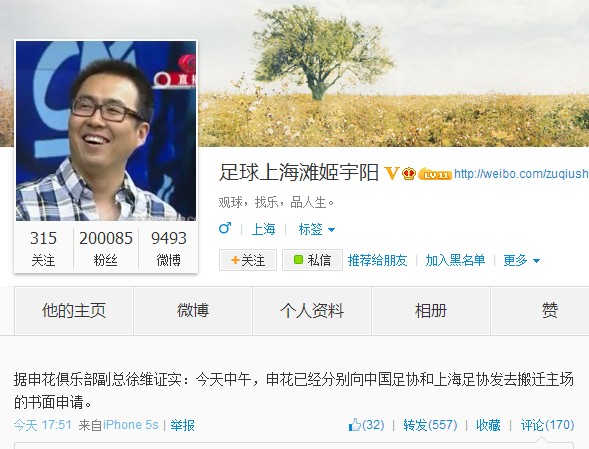589x449 pixels.
Task: Switch to the 微博 tab
Action: [193, 311]
